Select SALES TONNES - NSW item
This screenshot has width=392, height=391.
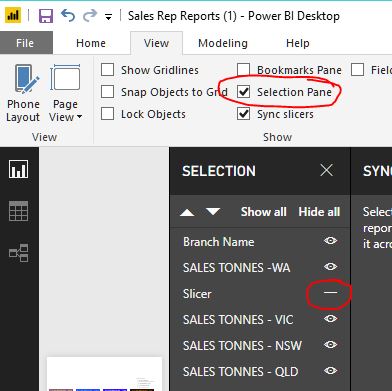pyautogui.click(x=242, y=346)
